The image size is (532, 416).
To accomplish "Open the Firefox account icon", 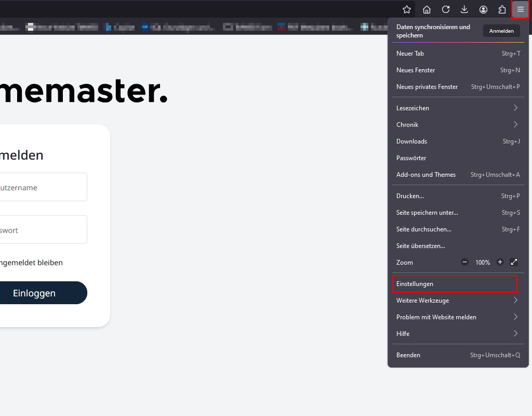I will (x=483, y=9).
